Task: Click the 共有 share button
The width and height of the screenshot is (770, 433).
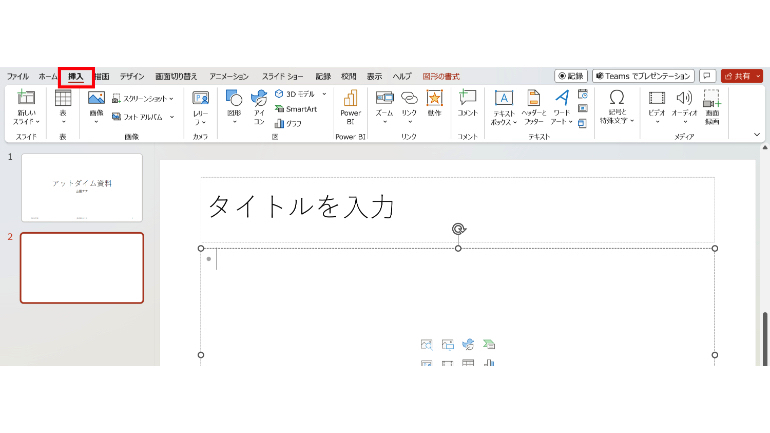Action: [738, 76]
